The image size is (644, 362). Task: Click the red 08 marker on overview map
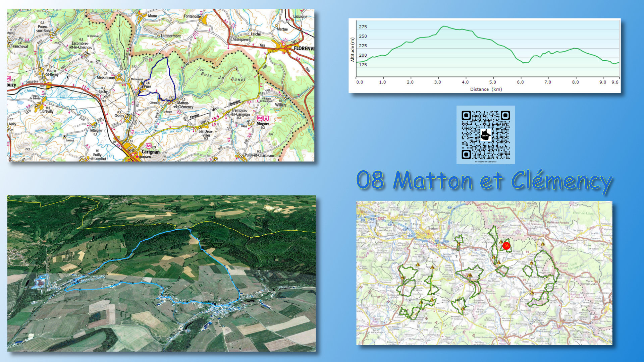(506, 246)
